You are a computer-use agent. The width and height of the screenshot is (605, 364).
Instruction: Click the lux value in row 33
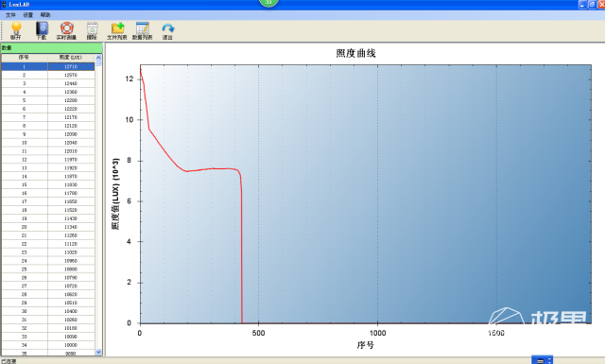71,337
